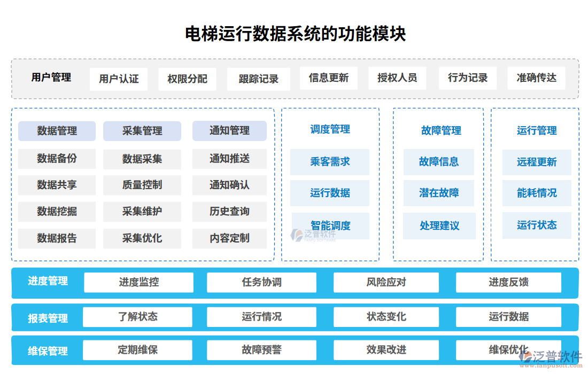Screen dimensions: 588x374
Task: Click 故障预警 in the maintenance row
Action: 261,350
